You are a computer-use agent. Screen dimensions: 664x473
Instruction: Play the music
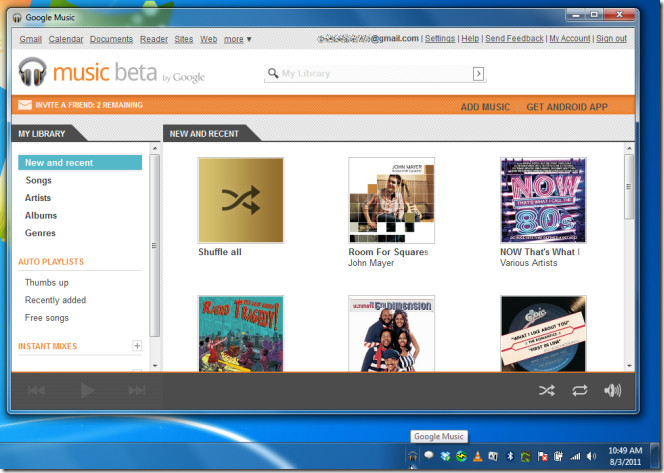point(87,390)
